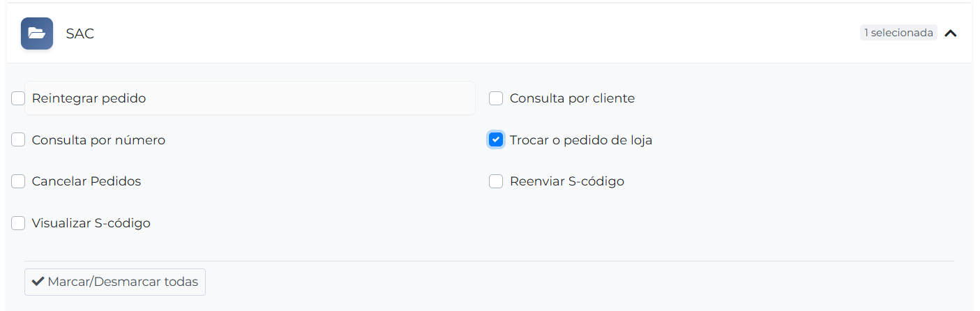Screen dimensions: 980x311
Task: Click the blue SAC folder icon
Action: (x=37, y=33)
